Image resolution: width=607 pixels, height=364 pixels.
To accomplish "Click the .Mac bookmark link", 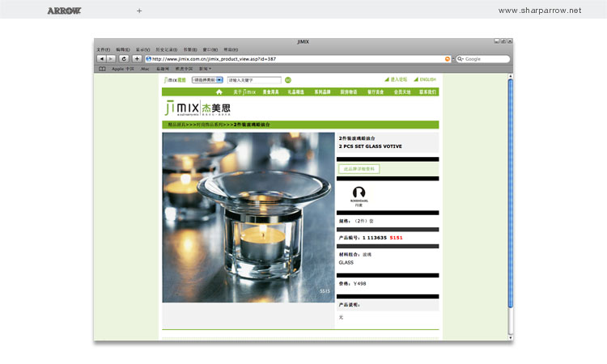I will point(145,69).
